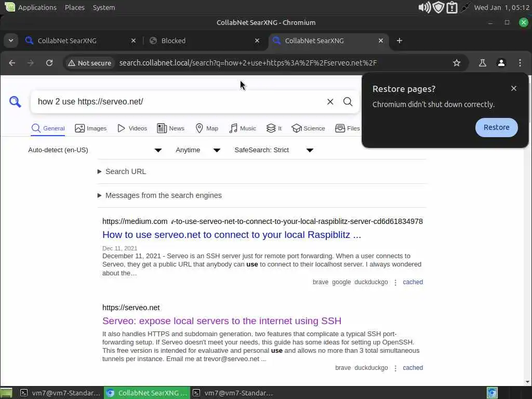
Task: Click the volume speaker tray icon
Action: (x=424, y=7)
